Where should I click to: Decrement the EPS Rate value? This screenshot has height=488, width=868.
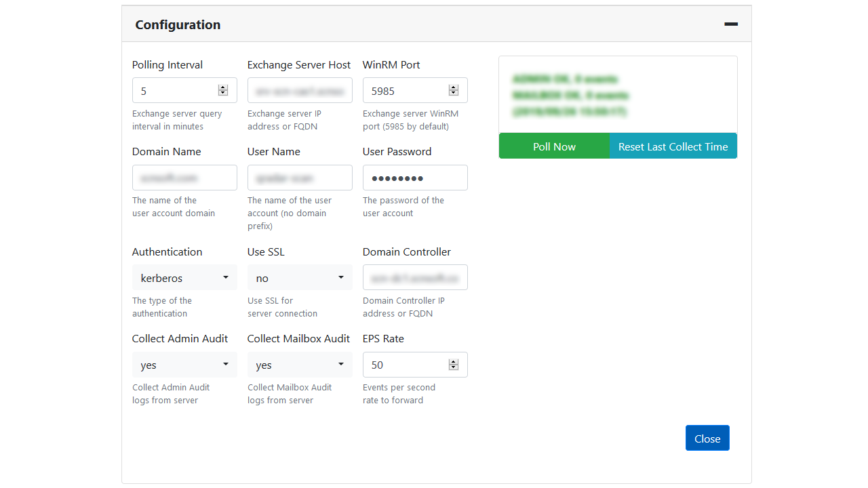454,368
